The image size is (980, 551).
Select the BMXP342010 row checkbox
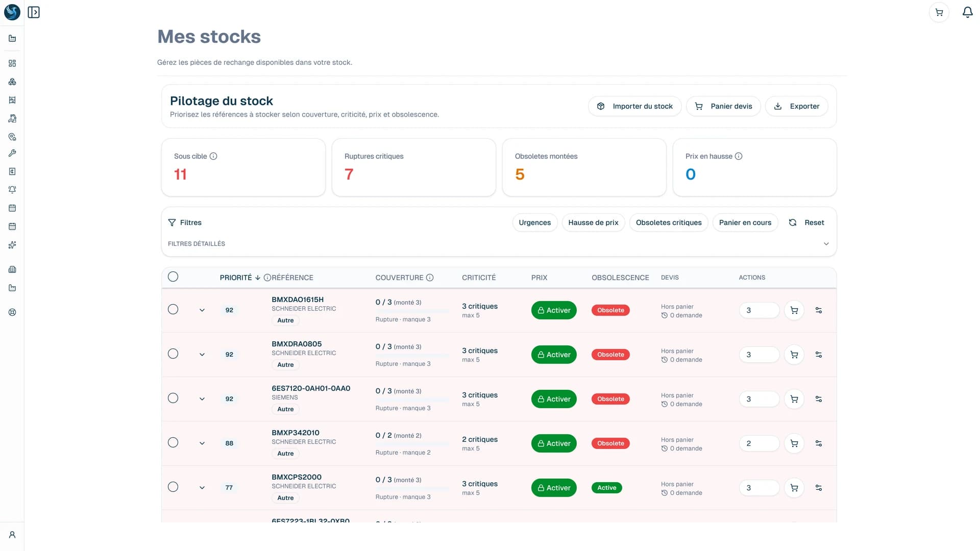pos(173,442)
